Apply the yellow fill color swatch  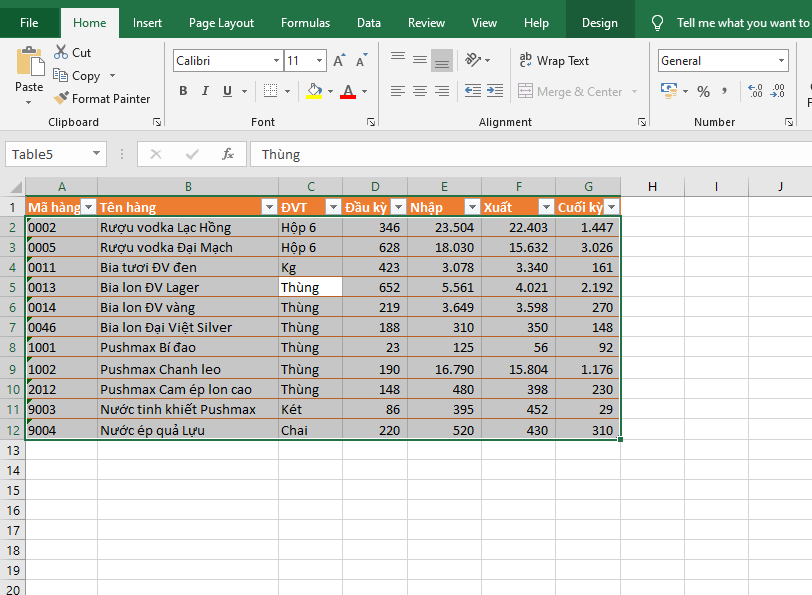coord(314,91)
